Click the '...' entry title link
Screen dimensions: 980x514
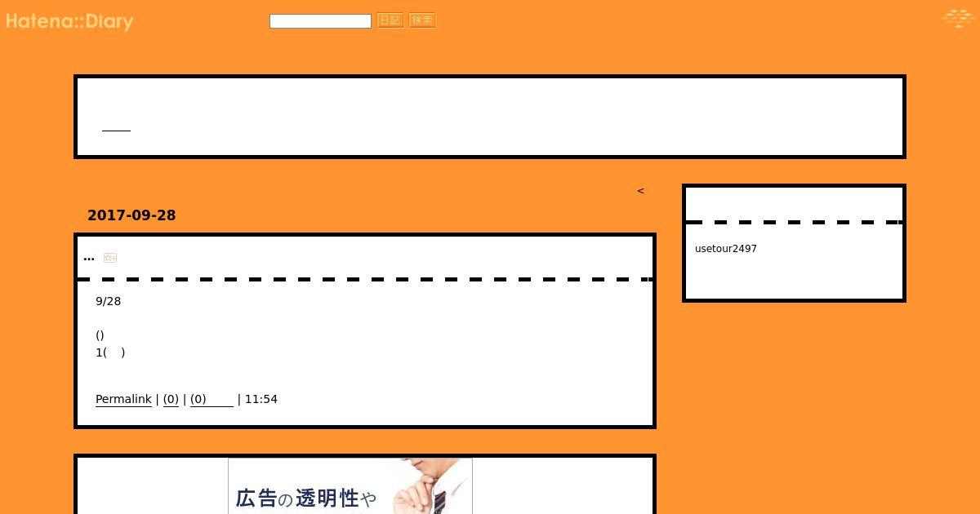(89, 257)
